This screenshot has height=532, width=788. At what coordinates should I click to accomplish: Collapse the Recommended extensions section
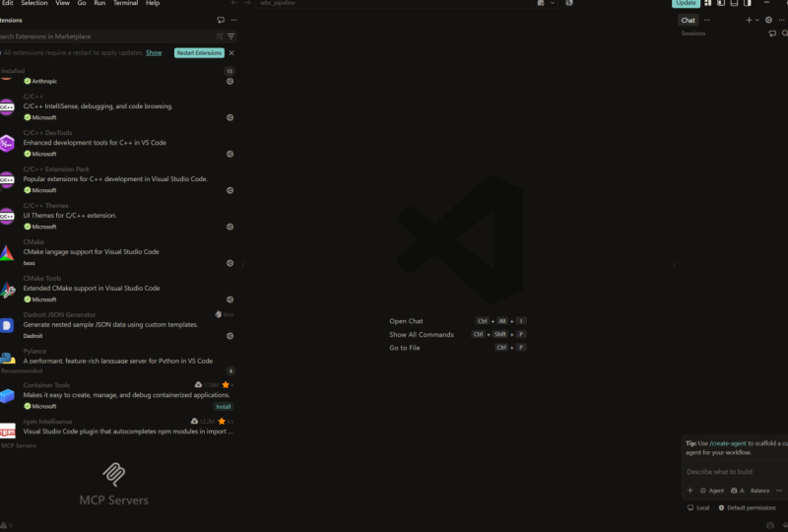pos(118,371)
